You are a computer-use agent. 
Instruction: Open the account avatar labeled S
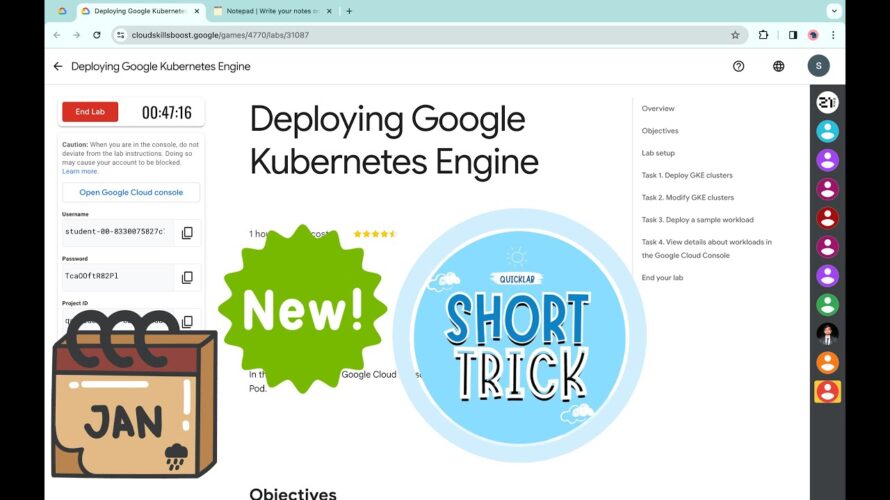(x=818, y=66)
